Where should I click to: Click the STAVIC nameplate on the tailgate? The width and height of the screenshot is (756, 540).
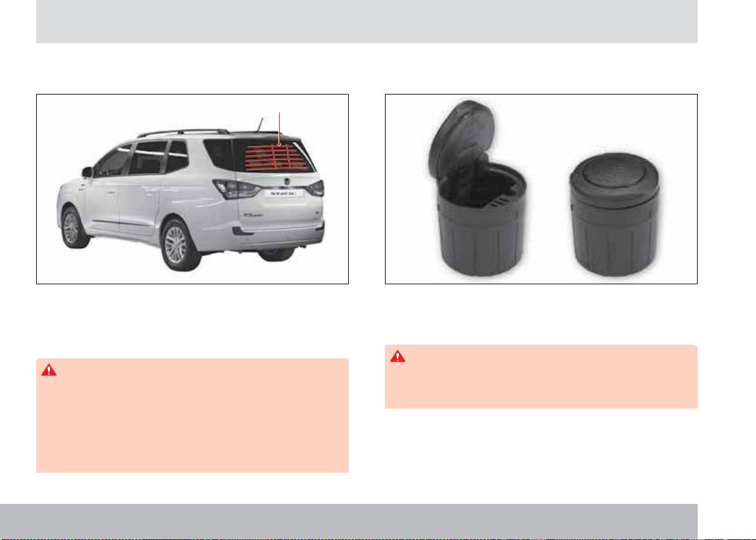[x=283, y=194]
